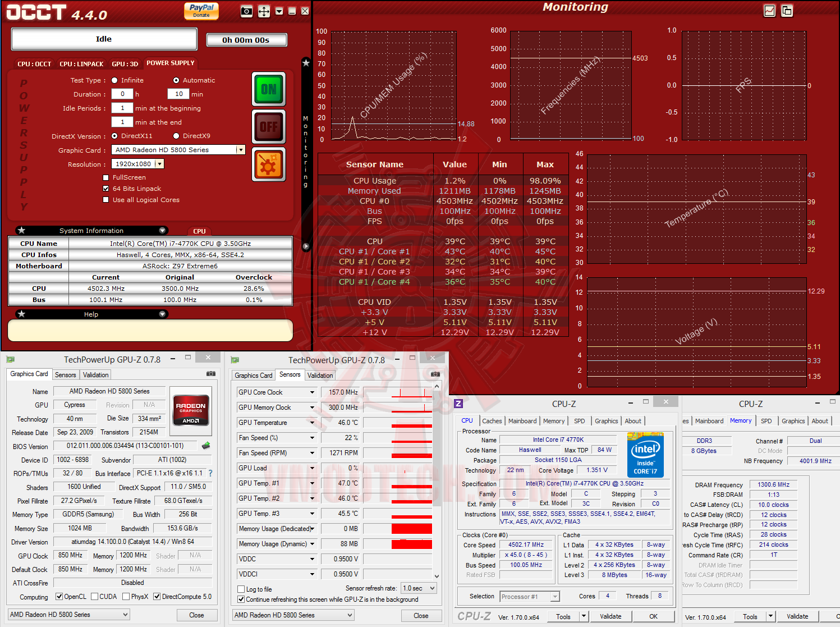This screenshot has width=840, height=627.
Task: Open Validation tab in GPU-Z Graphics Card window
Action: point(95,375)
